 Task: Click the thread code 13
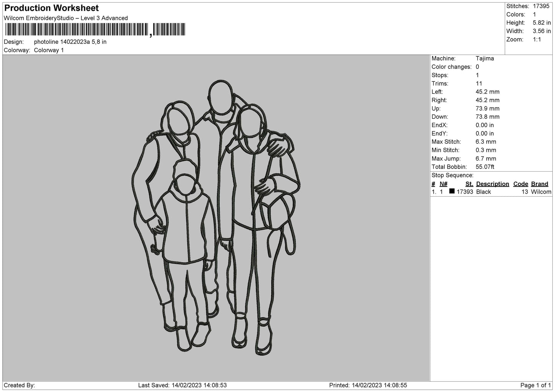point(525,192)
